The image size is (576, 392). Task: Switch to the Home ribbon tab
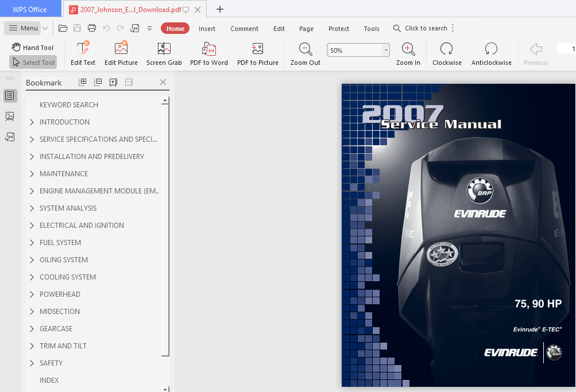coord(175,29)
